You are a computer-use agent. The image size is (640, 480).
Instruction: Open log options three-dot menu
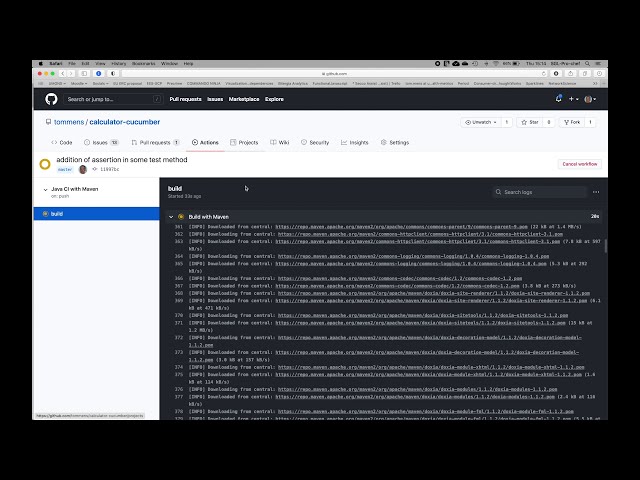[x=596, y=192]
